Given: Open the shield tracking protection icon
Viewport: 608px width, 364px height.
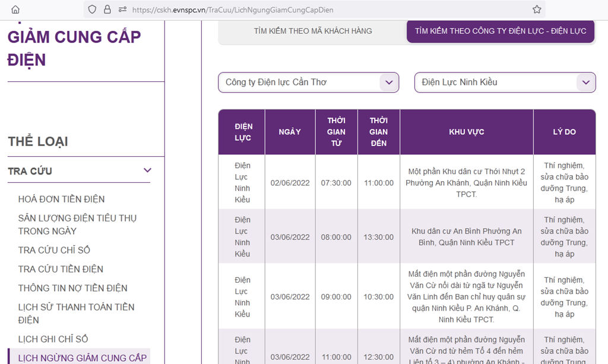Looking at the screenshot, I should pyautogui.click(x=92, y=10).
